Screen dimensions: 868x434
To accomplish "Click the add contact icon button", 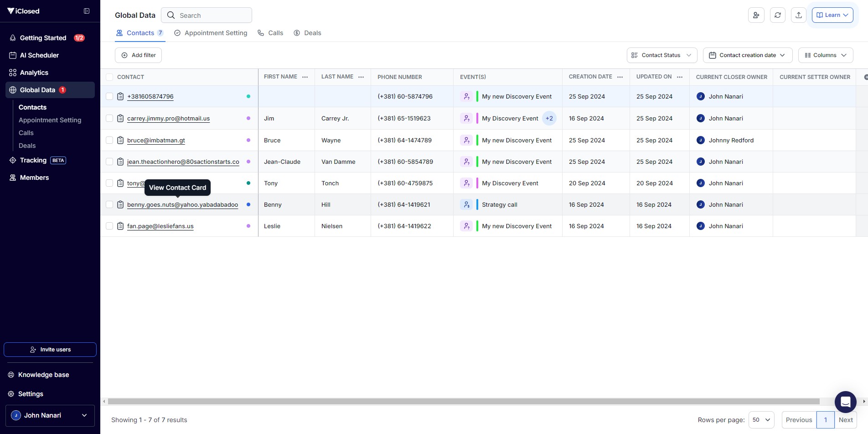I will (756, 15).
